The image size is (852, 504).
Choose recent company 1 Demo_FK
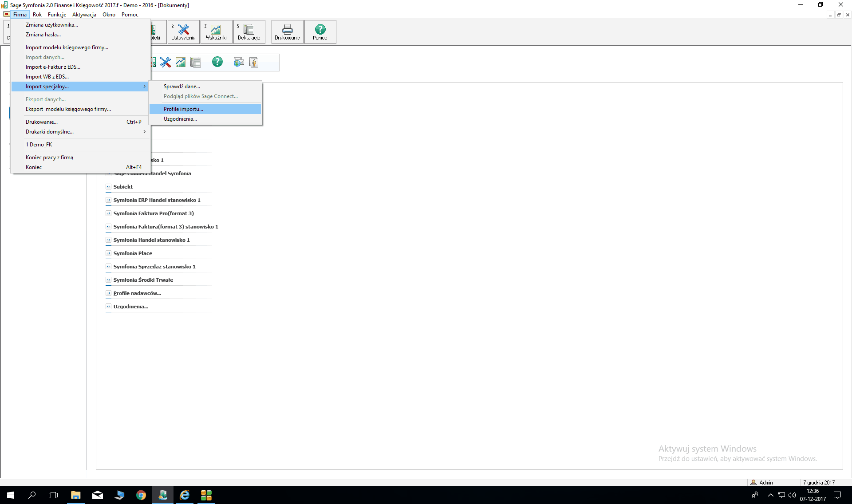tap(79, 145)
